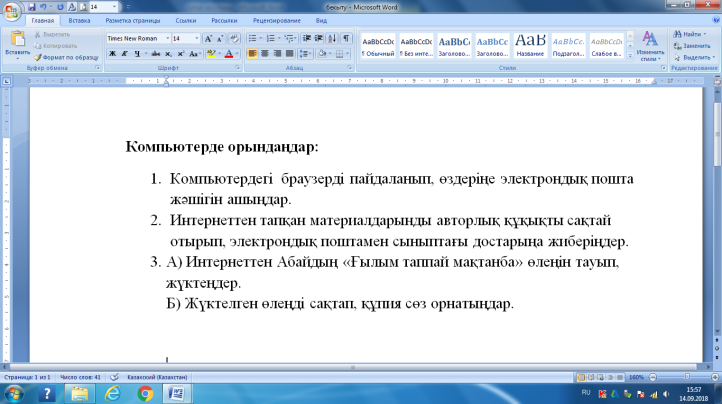
Task: Expand the styles gallery More arrow
Action: (x=630, y=56)
